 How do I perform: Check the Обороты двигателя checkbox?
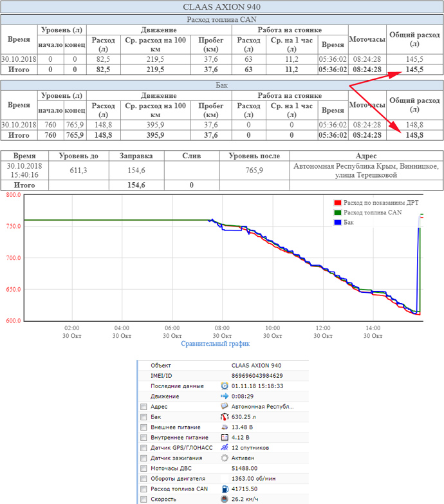coord(143,478)
